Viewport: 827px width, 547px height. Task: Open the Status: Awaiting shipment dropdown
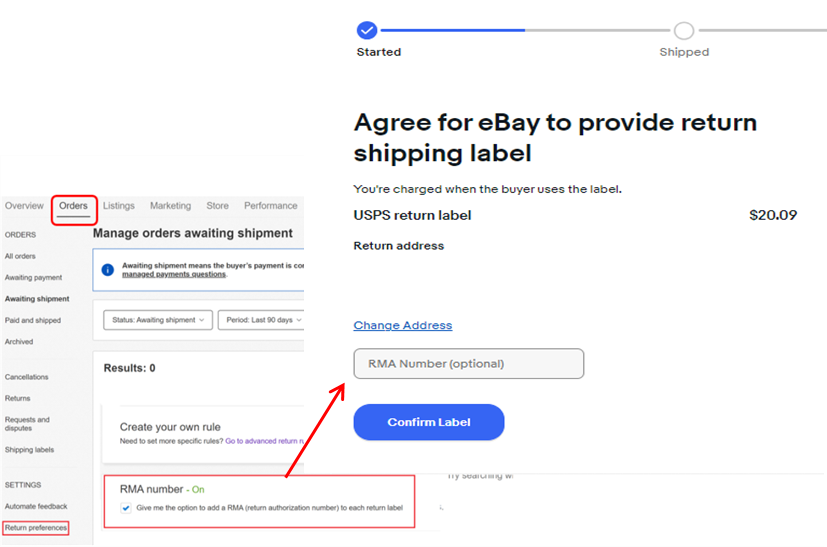click(x=158, y=320)
